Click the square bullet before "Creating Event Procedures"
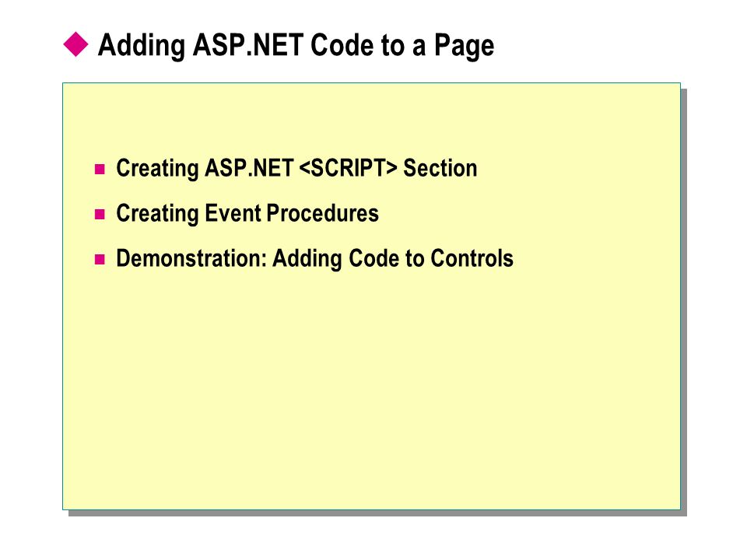 pyautogui.click(x=100, y=215)
